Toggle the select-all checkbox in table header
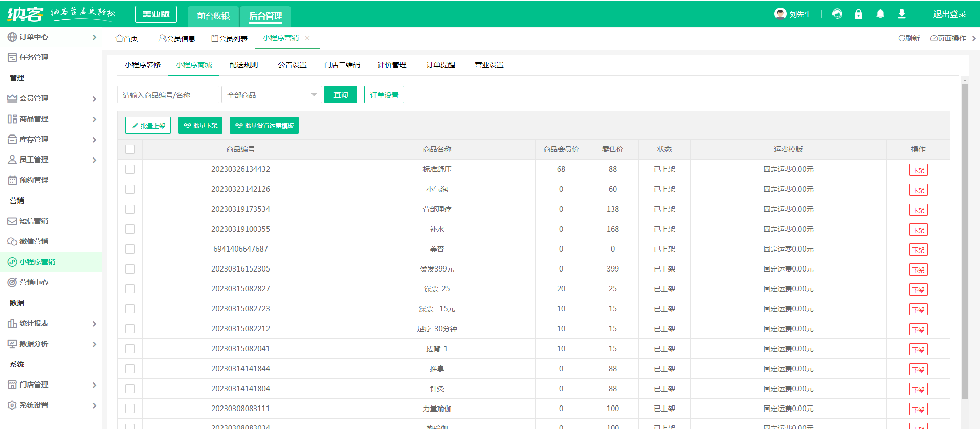Image resolution: width=980 pixels, height=429 pixels. [x=130, y=149]
